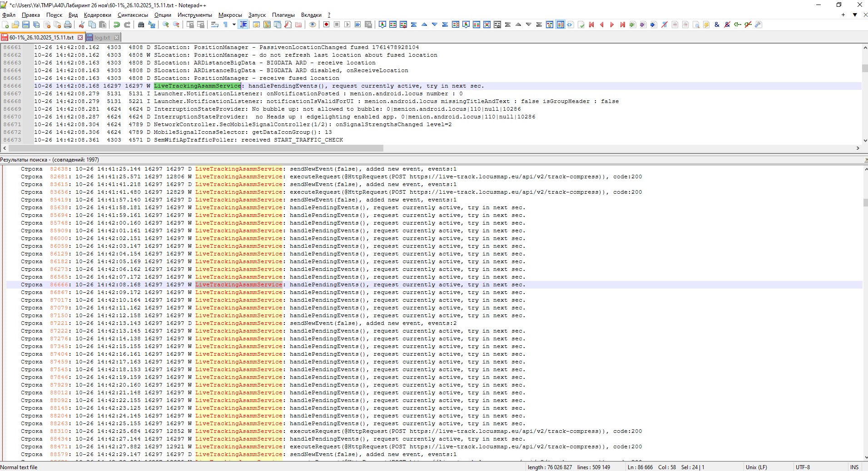Image resolution: width=868 pixels, height=471 pixels.
Task: Save the current file via floppy icon
Action: (26, 25)
